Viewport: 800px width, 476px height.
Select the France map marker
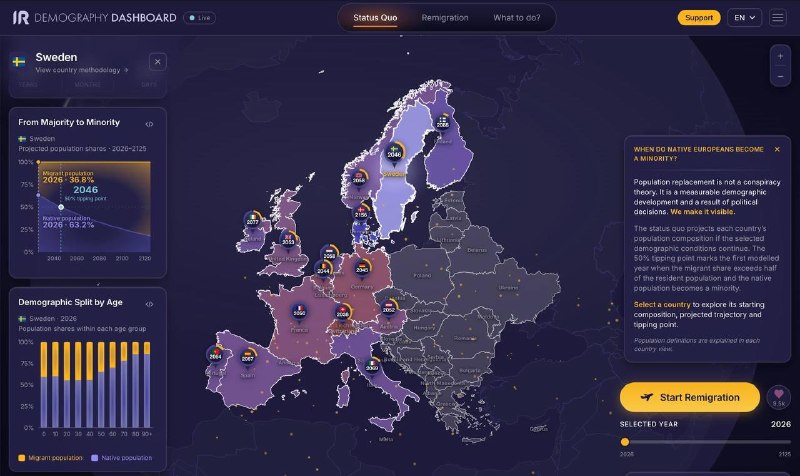coord(299,312)
